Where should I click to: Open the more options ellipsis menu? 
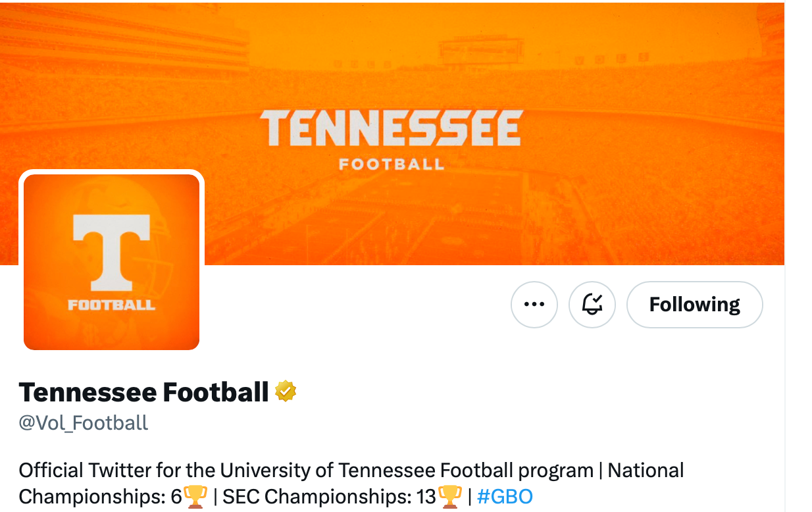(534, 304)
